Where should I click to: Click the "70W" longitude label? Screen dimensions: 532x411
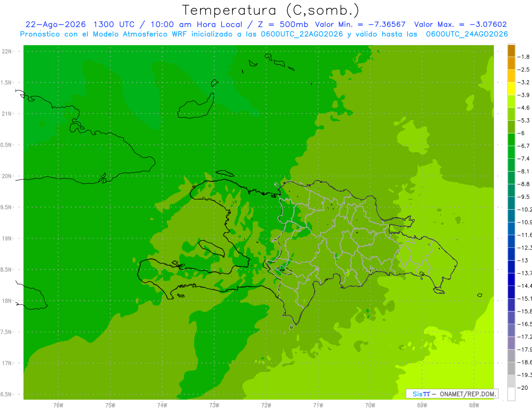pos(370,405)
